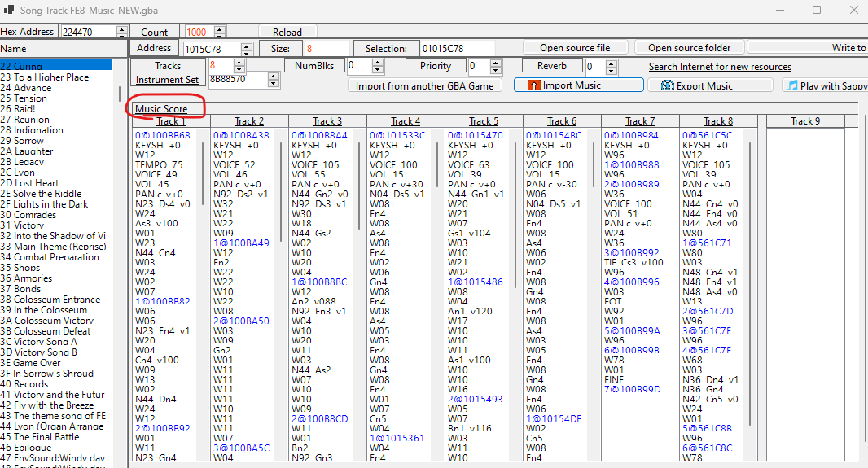Open source file button
This screenshot has height=468, width=868.
coord(575,48)
